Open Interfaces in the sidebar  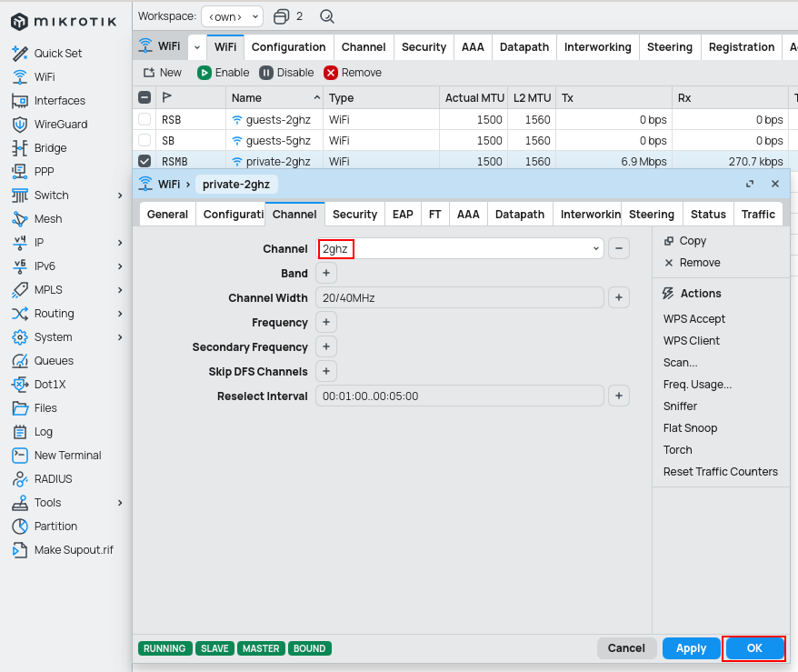48,100
